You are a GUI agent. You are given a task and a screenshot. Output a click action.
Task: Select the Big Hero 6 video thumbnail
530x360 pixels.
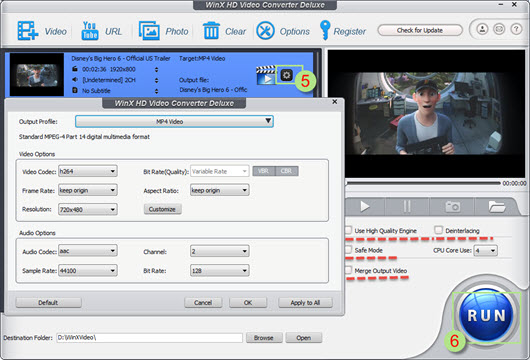[x=37, y=74]
